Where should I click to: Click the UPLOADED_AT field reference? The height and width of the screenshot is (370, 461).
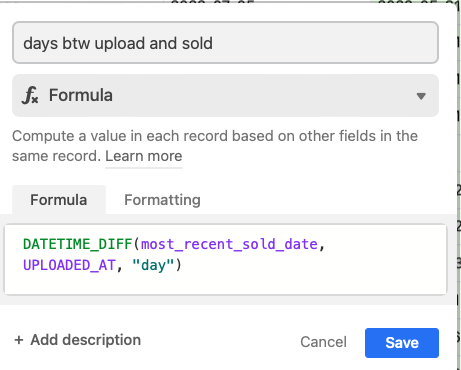pyautogui.click(x=69, y=266)
